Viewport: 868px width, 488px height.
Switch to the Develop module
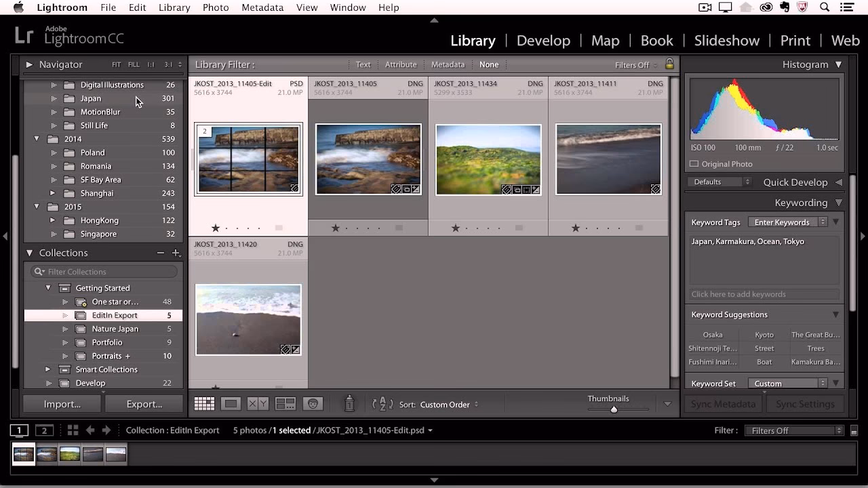point(543,41)
